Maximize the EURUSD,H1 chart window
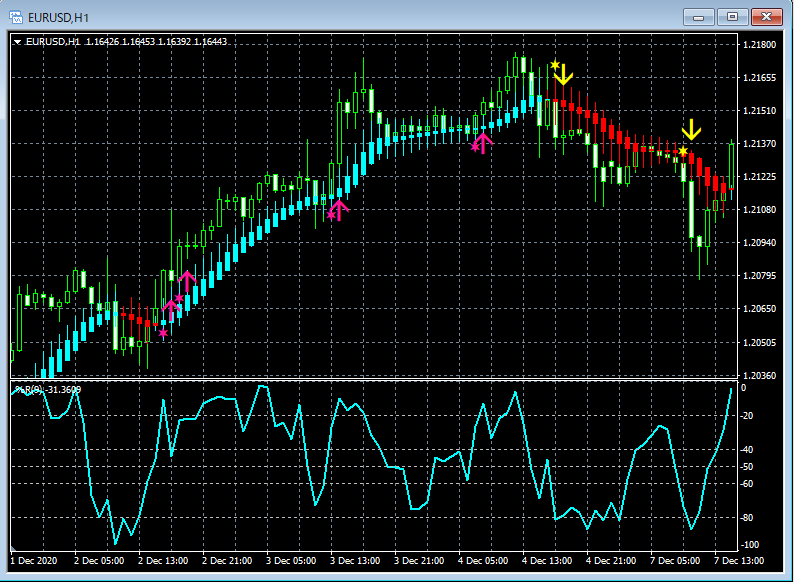This screenshot has height=582, width=795. (x=732, y=17)
